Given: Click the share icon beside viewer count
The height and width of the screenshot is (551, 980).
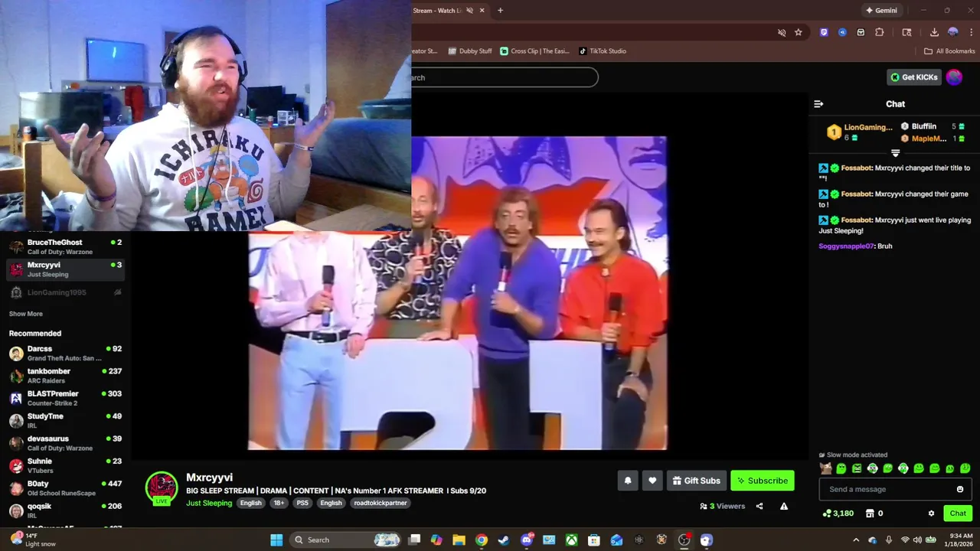Looking at the screenshot, I should 759,506.
